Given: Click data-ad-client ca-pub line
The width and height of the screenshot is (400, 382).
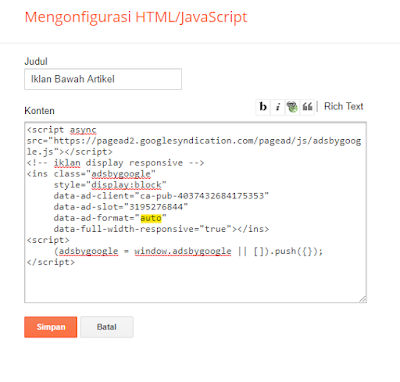Looking at the screenshot, I should pos(161,196).
